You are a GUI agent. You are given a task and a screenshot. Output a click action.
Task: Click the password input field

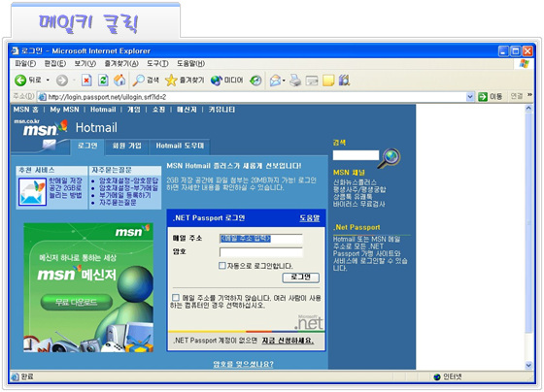[x=261, y=252]
